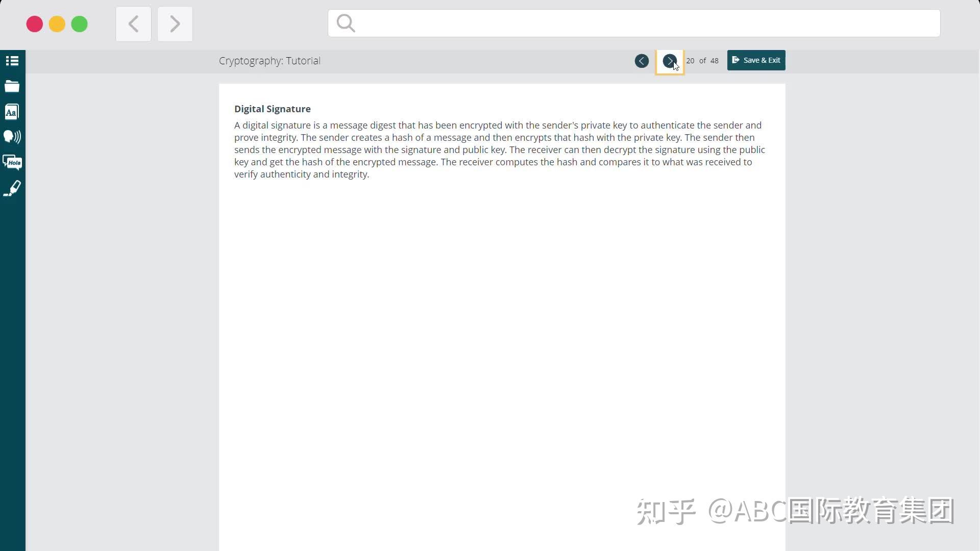The width and height of the screenshot is (980, 551).
Task: Advance to the next tutorial page
Action: click(669, 61)
